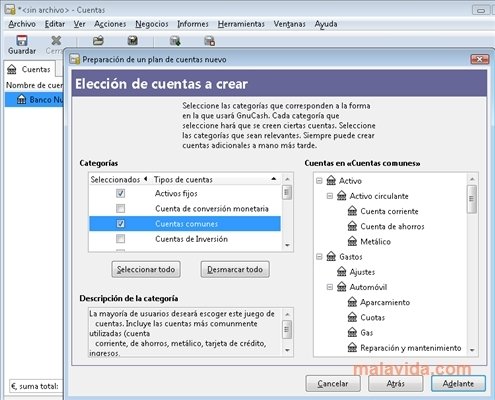
Task: Collapse the Activo tree node
Action: tap(319, 181)
